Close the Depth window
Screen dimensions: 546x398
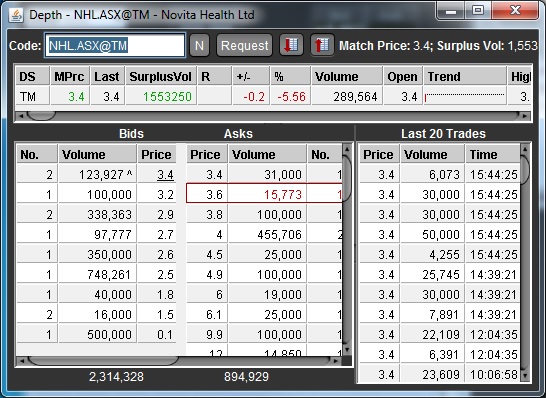pyautogui.click(x=515, y=11)
